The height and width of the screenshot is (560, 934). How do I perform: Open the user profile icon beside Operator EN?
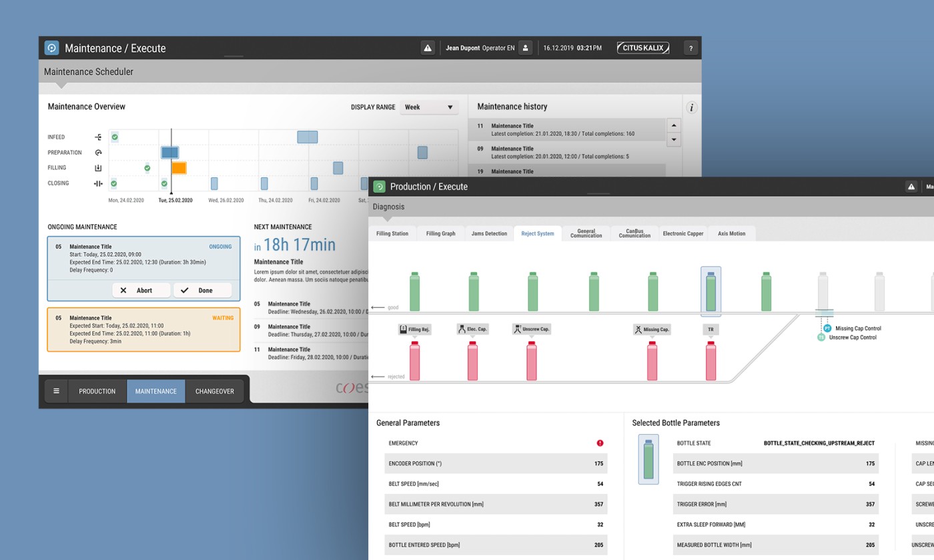(526, 48)
